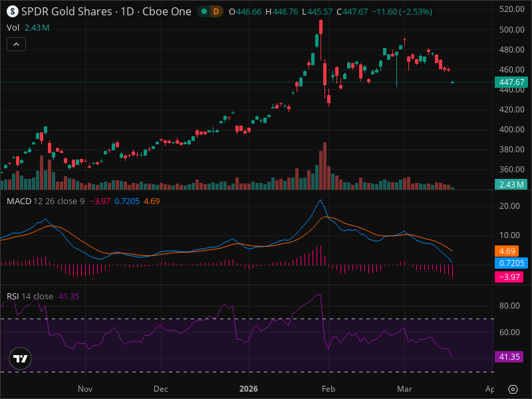
Task: Click the close value C447.67
Action: point(352,11)
